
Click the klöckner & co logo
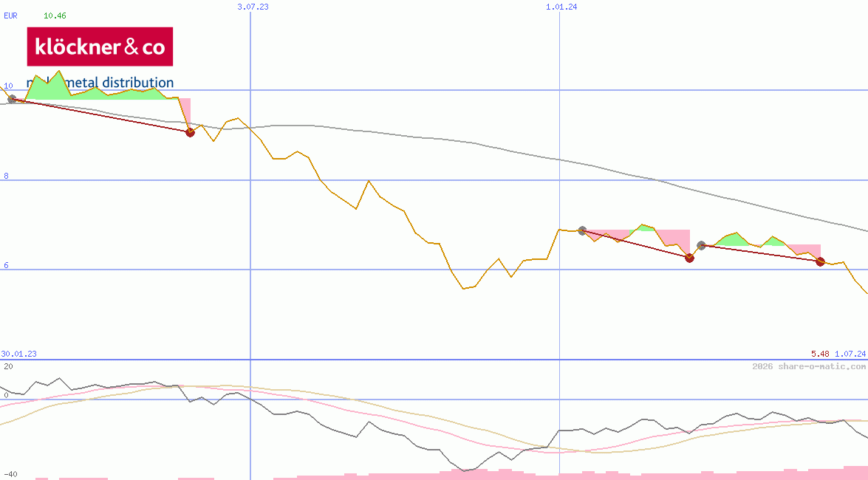click(100, 47)
